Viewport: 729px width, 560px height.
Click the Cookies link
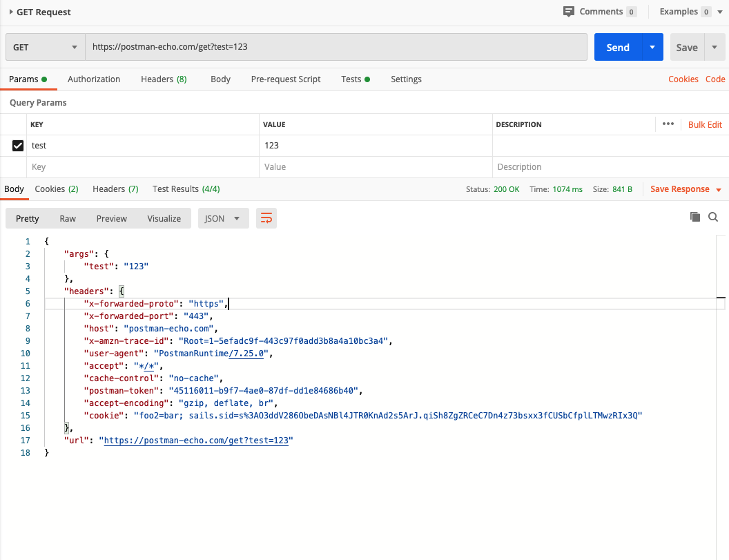coord(683,79)
